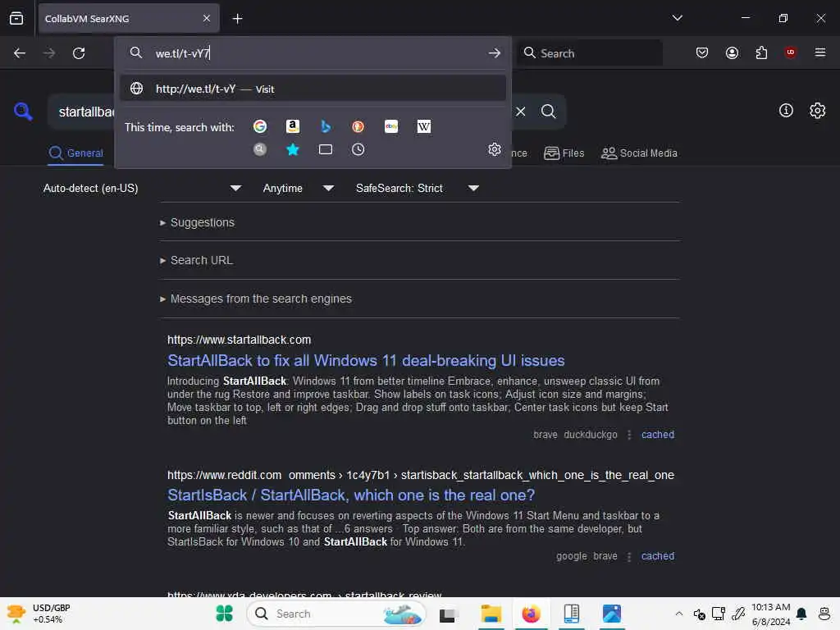Click the SearXNG logo magnifier
This screenshot has height=630, width=840.
pos(23,112)
